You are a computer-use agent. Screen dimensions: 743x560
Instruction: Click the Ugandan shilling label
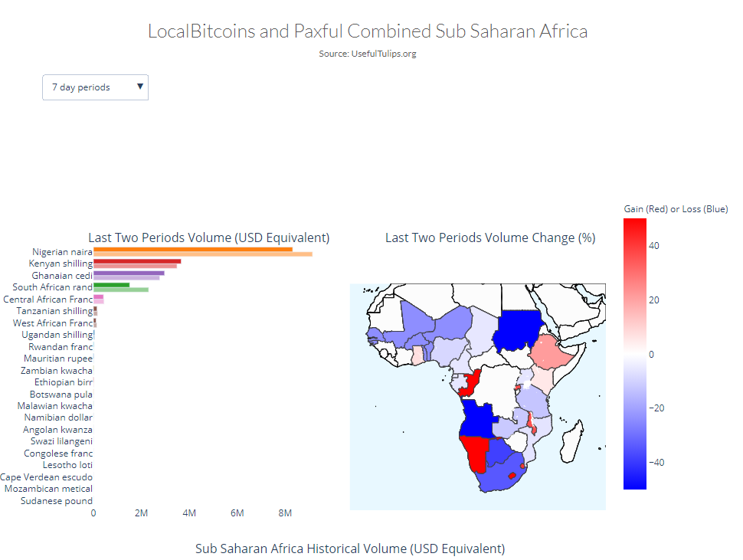click(x=57, y=335)
